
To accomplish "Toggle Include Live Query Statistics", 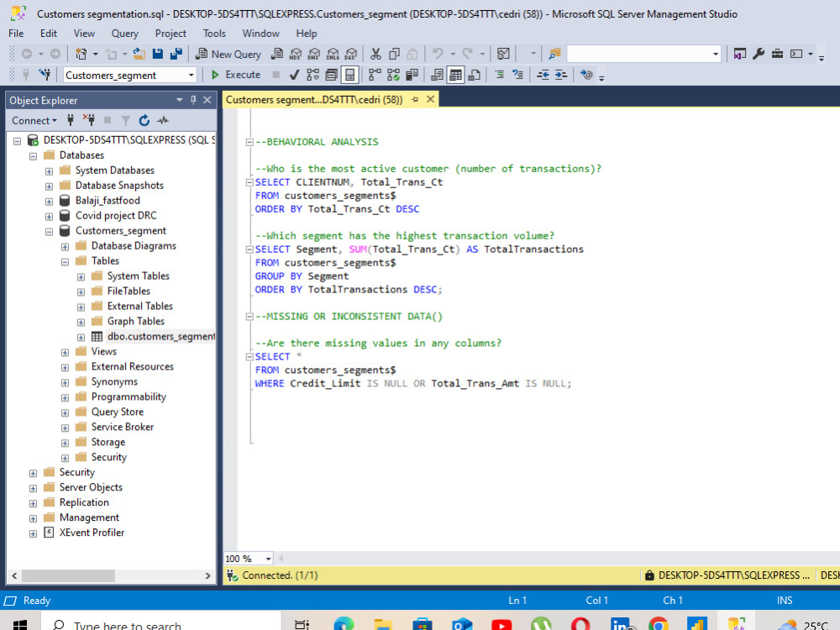I will [x=393, y=75].
